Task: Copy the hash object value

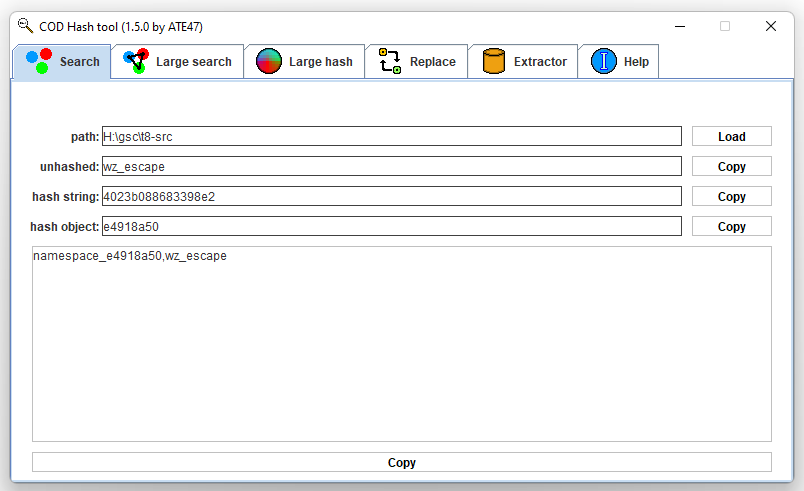Action: pyautogui.click(x=731, y=226)
